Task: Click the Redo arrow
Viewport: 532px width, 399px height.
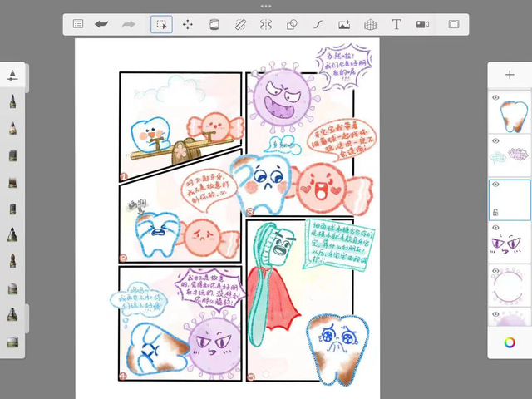Action: pos(128,25)
